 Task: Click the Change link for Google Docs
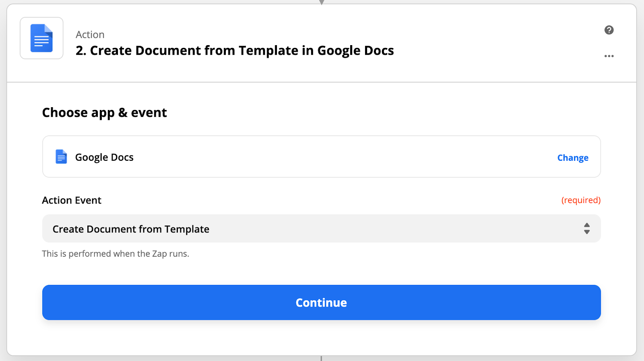coord(572,158)
